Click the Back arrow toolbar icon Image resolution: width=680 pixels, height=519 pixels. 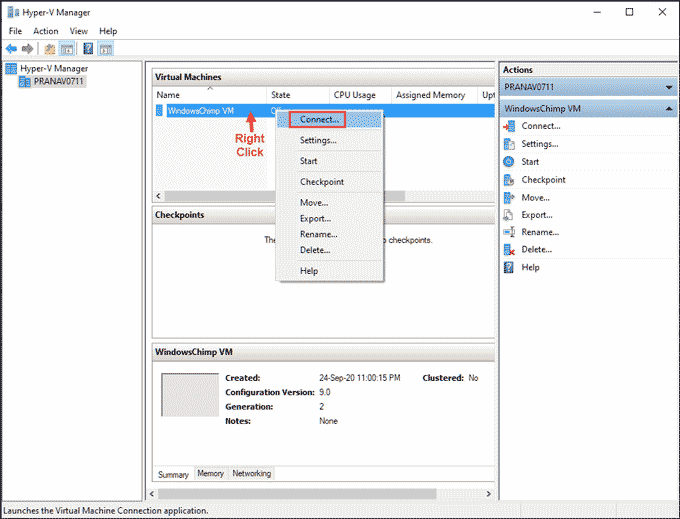coord(11,49)
